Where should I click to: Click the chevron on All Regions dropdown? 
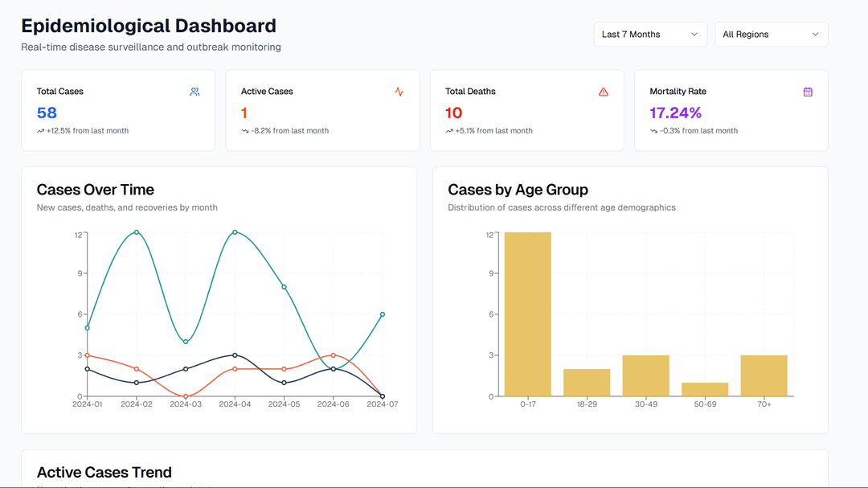(815, 35)
